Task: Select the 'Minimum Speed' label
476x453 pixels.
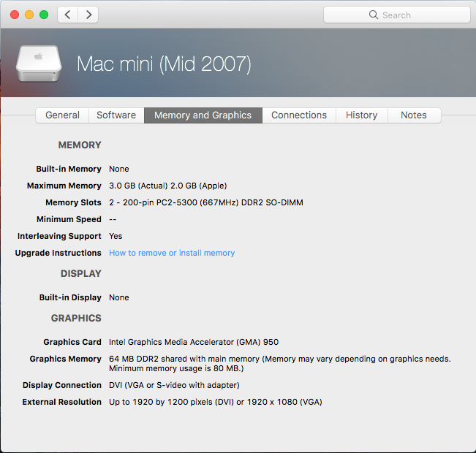Action: pyautogui.click(x=69, y=219)
